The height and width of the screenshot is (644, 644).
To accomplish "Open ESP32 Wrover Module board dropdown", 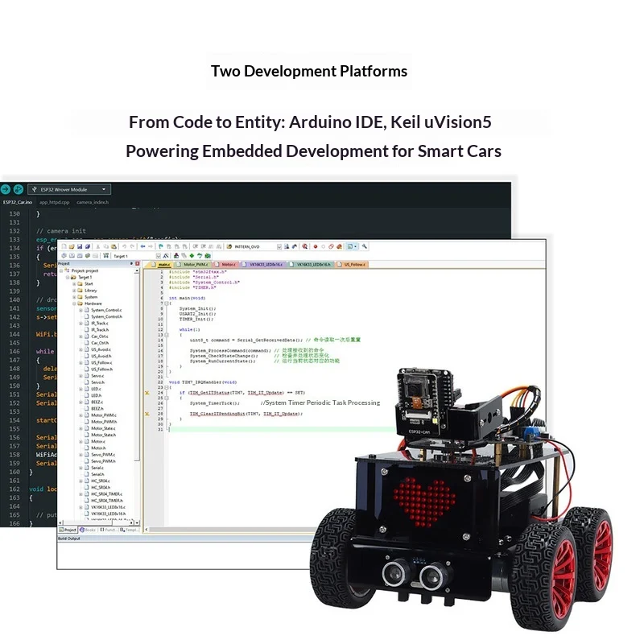I will click(69, 189).
